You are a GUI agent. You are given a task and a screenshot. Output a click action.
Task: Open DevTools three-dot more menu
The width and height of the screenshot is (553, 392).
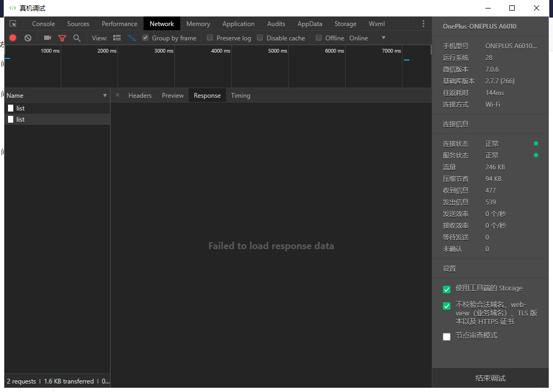pyautogui.click(x=423, y=24)
